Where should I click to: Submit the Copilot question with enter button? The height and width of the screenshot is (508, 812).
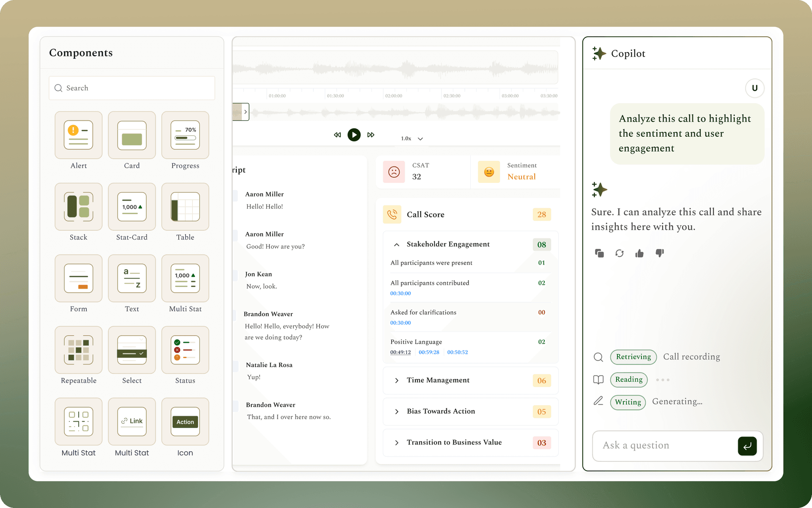(747, 446)
